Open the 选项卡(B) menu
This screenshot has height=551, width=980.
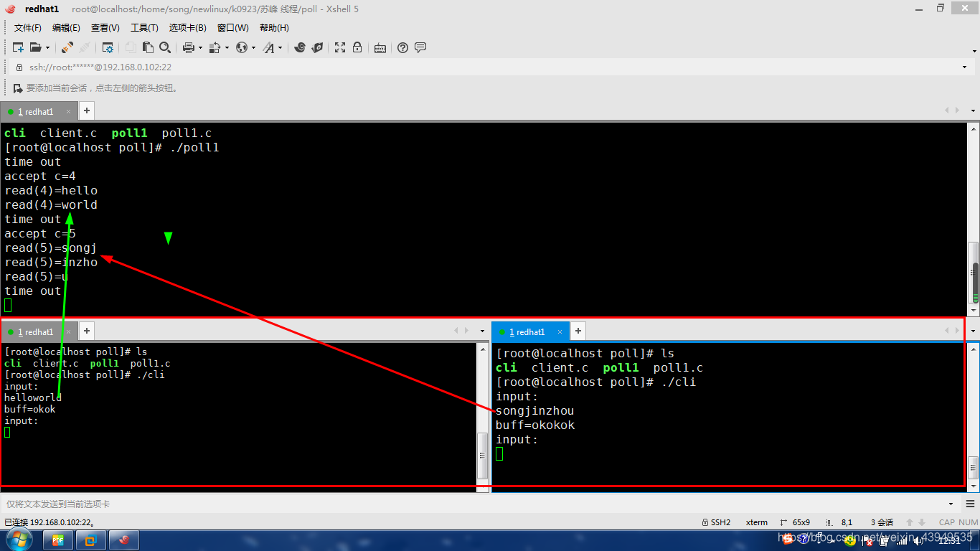(188, 28)
